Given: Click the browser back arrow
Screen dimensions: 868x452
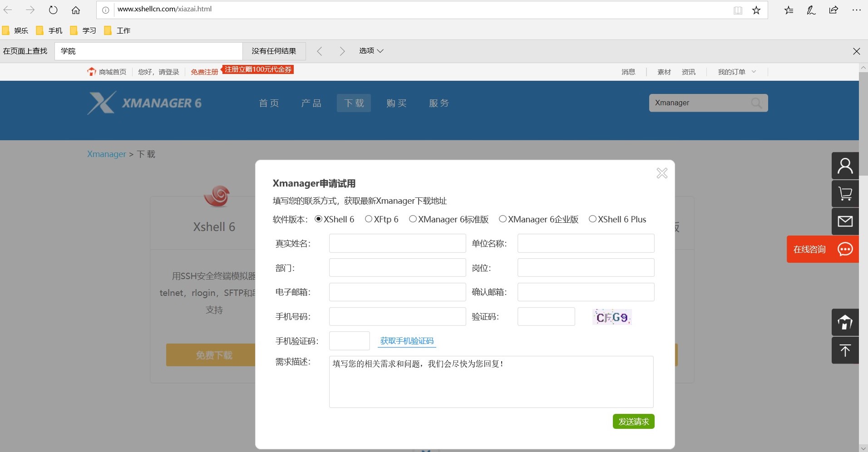Looking at the screenshot, I should pyautogui.click(x=8, y=10).
